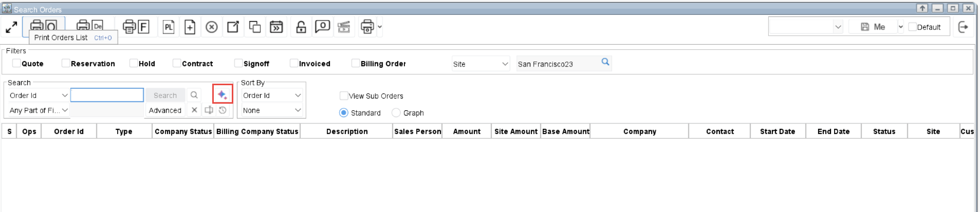This screenshot has width=980, height=212.
Task: Click the new document plus icon
Action: (x=190, y=27)
